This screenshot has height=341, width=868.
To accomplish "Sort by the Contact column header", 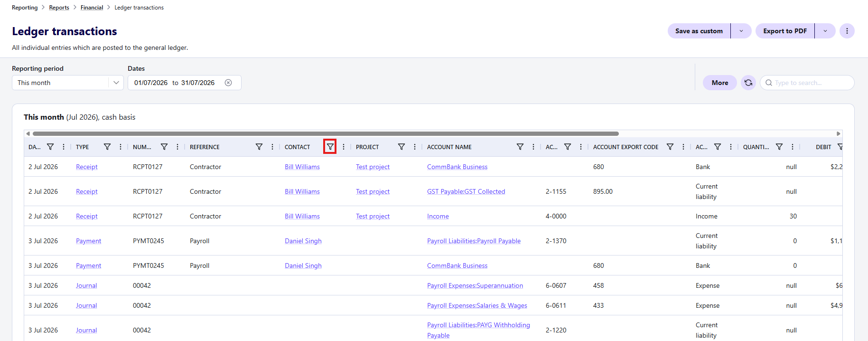I will tap(298, 147).
